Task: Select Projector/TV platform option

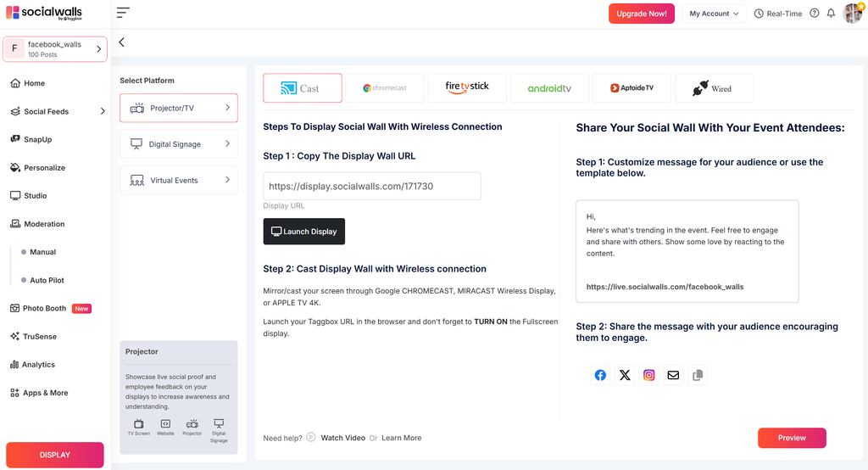Action: [x=179, y=108]
